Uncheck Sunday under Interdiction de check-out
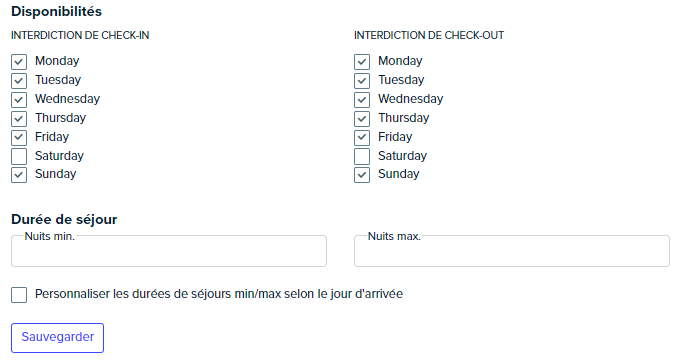This screenshot has width=686, height=363. pos(362,175)
